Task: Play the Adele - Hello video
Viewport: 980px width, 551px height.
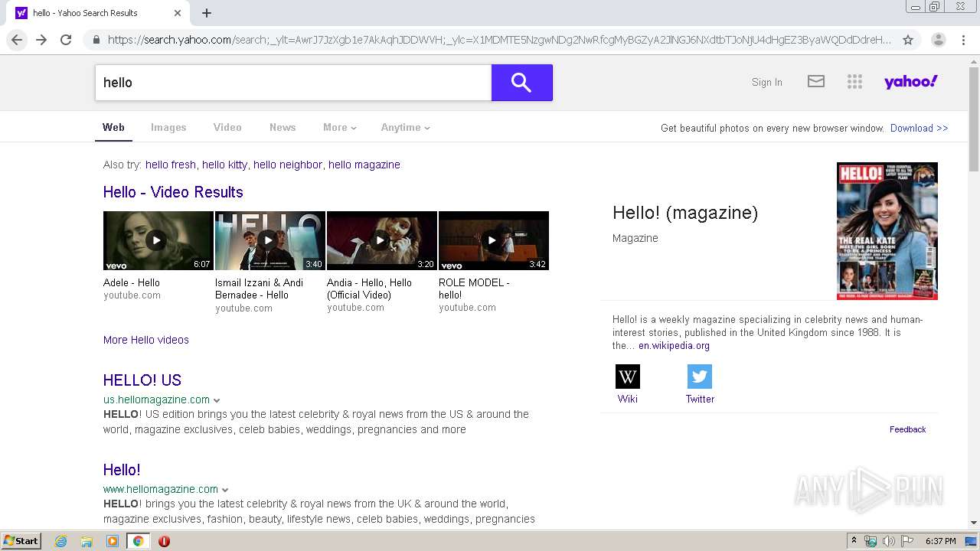Action: pos(158,240)
